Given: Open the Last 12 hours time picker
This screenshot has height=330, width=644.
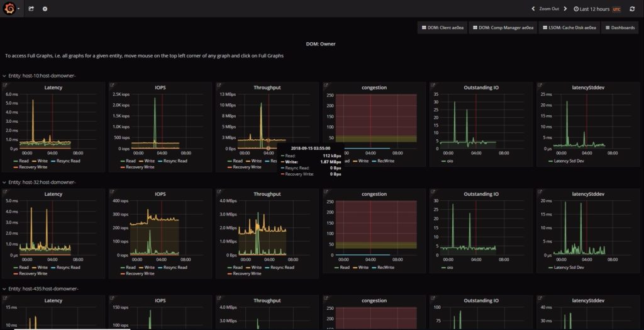Looking at the screenshot, I should pyautogui.click(x=592, y=9).
